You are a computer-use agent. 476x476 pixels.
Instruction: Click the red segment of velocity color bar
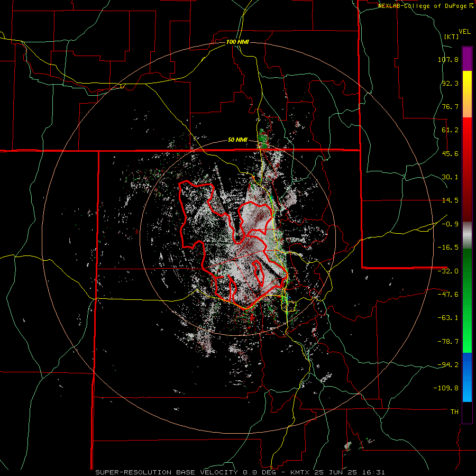(x=467, y=169)
